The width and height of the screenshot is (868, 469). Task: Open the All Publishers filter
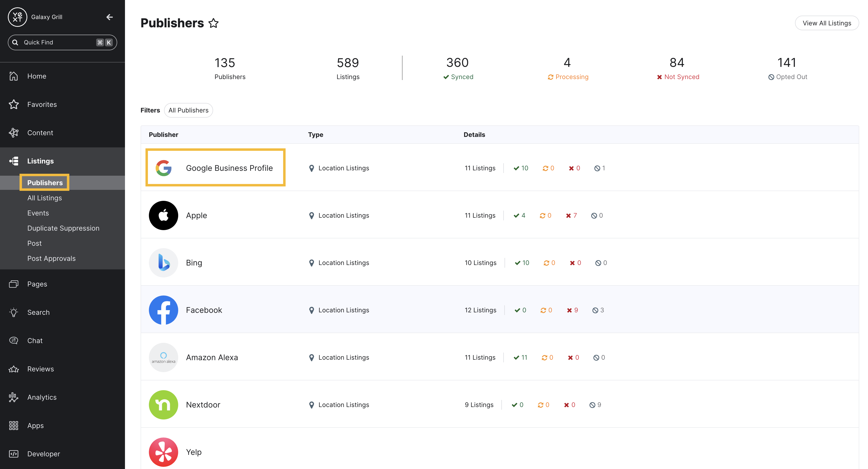(188, 110)
